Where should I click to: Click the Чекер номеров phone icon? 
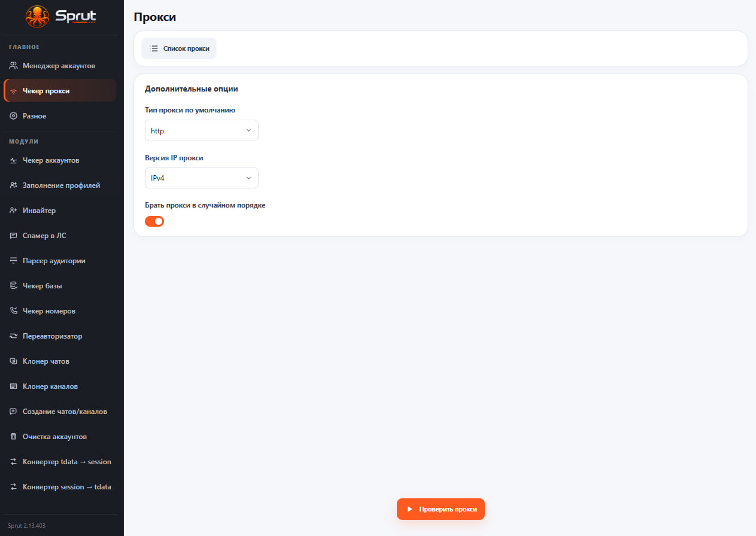coord(13,311)
